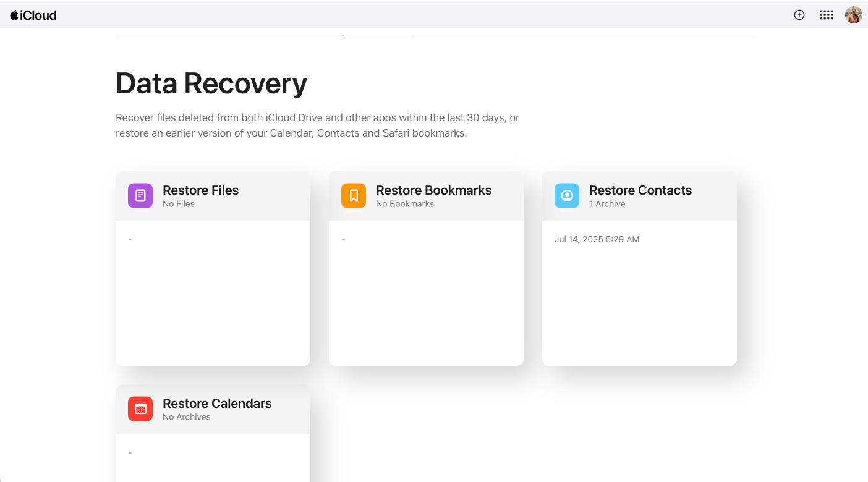This screenshot has height=482, width=868.
Task: Click the "Data Recovery" page title
Action: click(211, 83)
